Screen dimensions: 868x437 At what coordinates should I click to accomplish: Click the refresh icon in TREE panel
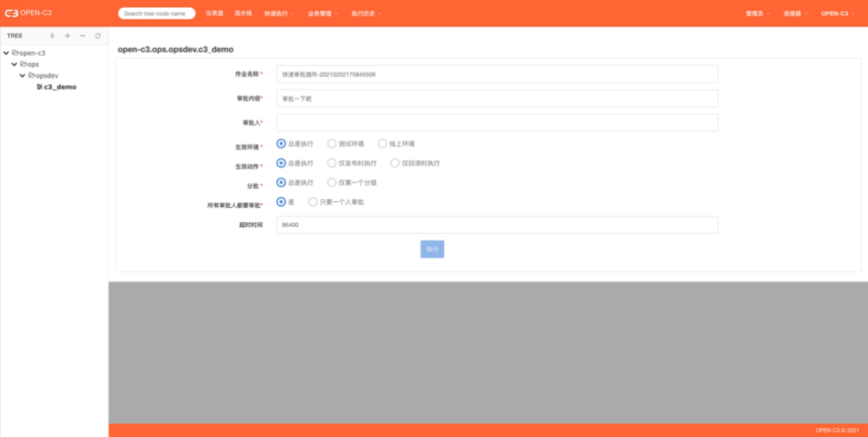[98, 36]
